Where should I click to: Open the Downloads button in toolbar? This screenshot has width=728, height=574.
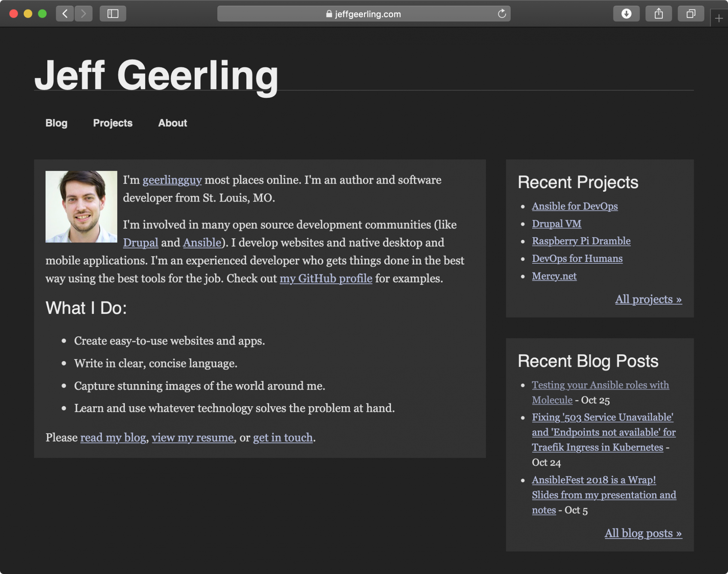[626, 14]
